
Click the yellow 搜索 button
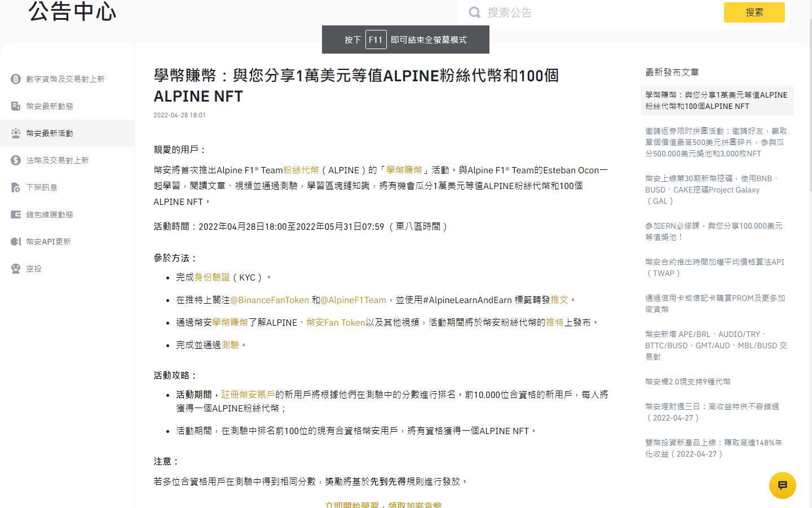point(754,12)
